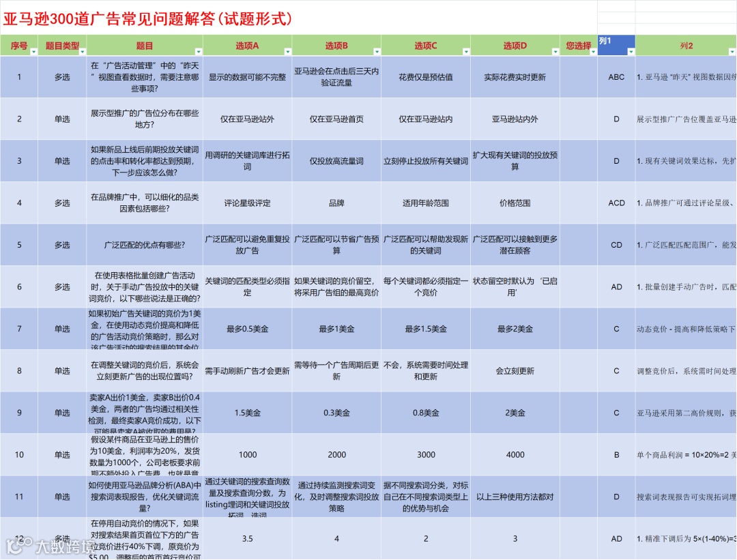Click cell 广泛匹配可以帮助发现新的关键词
This screenshot has width=737, height=560.
[x=425, y=245]
